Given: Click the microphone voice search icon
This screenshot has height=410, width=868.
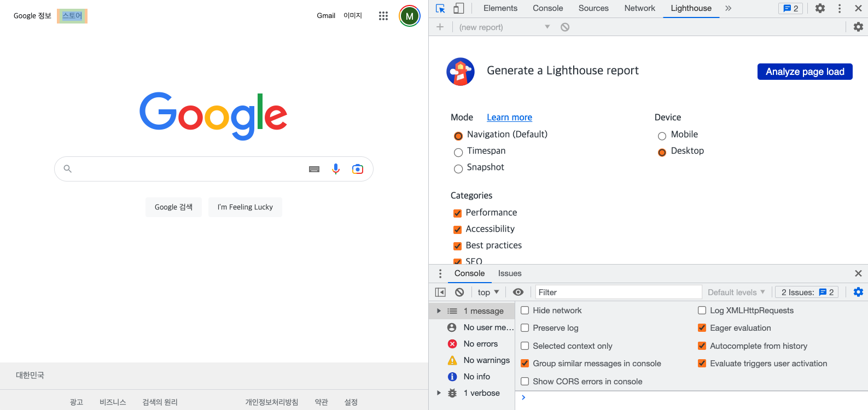Looking at the screenshot, I should 336,169.
